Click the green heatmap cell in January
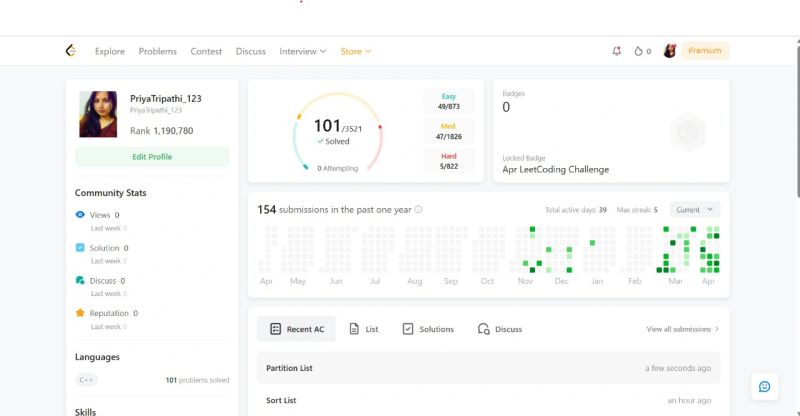 pyautogui.click(x=592, y=243)
